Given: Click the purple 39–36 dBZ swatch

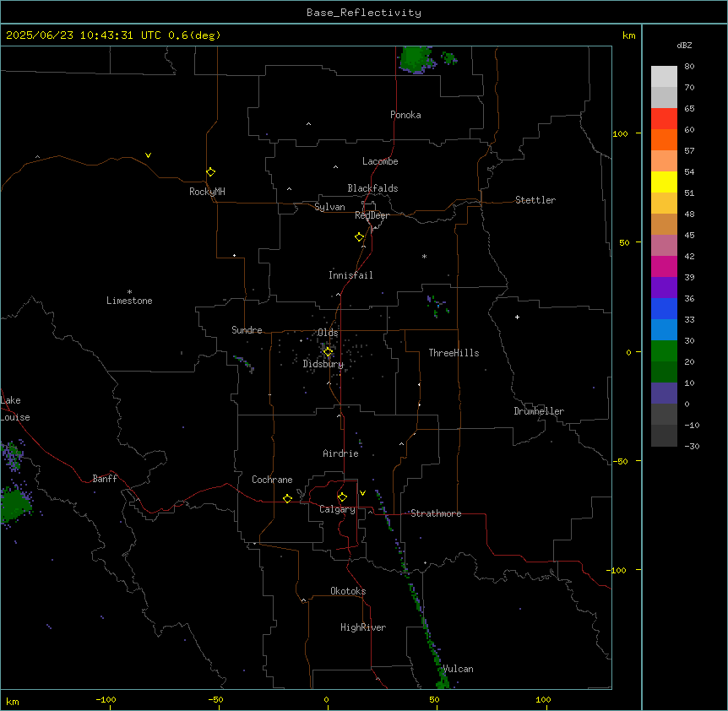Looking at the screenshot, I should click(664, 287).
